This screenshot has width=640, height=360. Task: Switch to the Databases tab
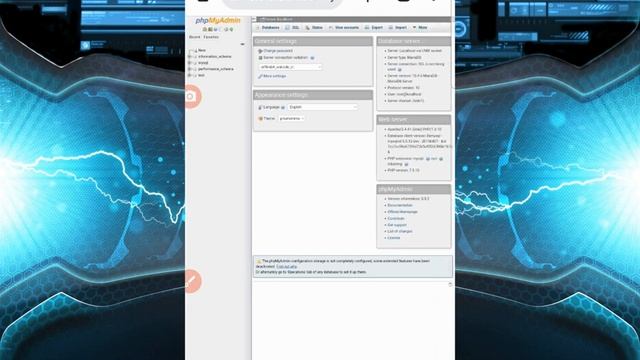(x=268, y=27)
